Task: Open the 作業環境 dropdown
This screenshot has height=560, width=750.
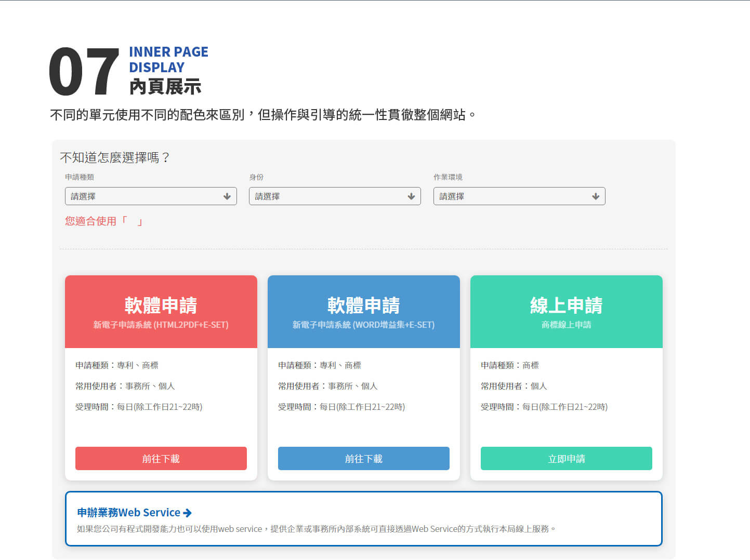Action: click(x=519, y=196)
